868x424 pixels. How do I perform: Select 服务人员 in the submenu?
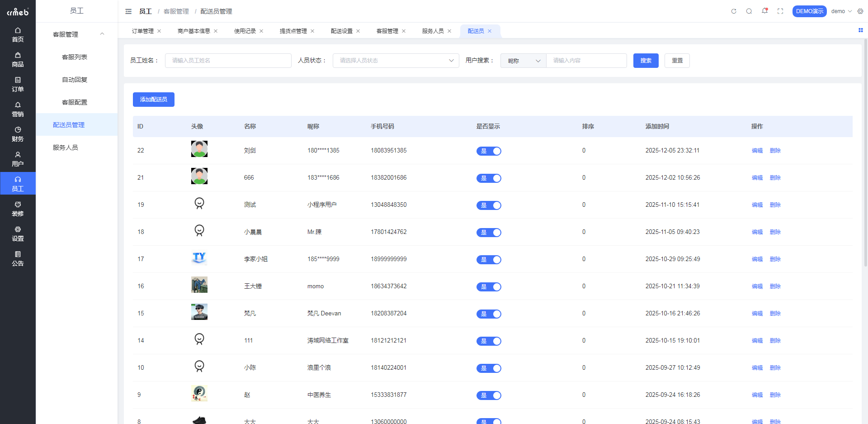pyautogui.click(x=66, y=148)
